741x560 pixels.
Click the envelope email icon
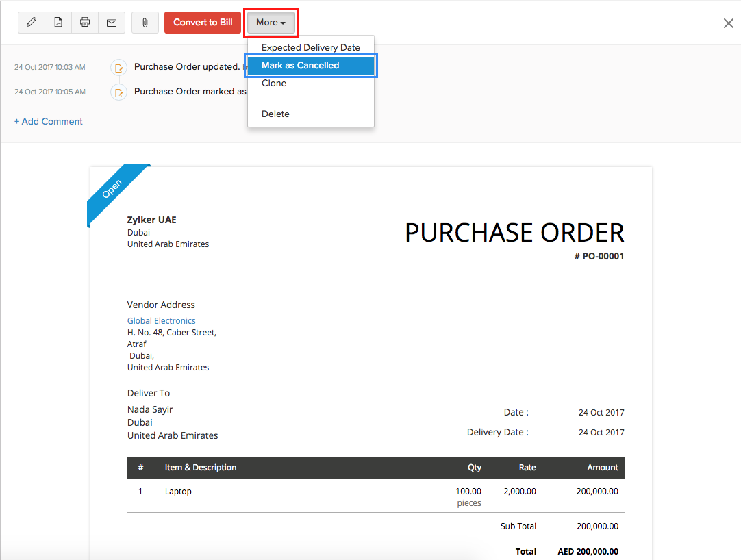[112, 22]
